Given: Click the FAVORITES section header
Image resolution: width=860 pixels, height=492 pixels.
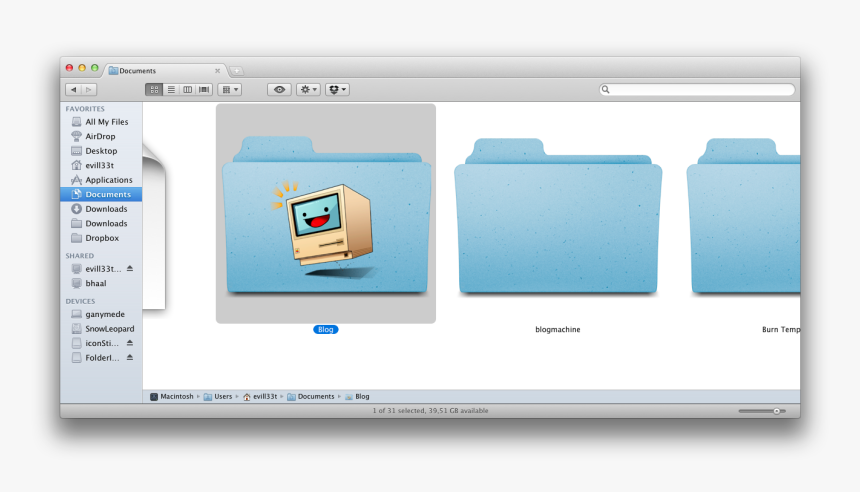Looking at the screenshot, I should click(85, 109).
